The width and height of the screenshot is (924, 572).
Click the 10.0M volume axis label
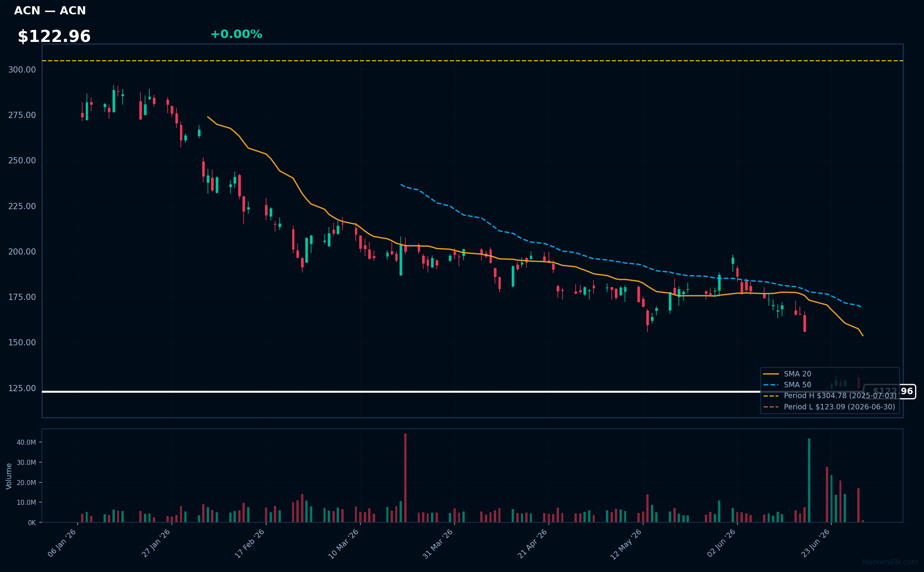tap(26, 503)
